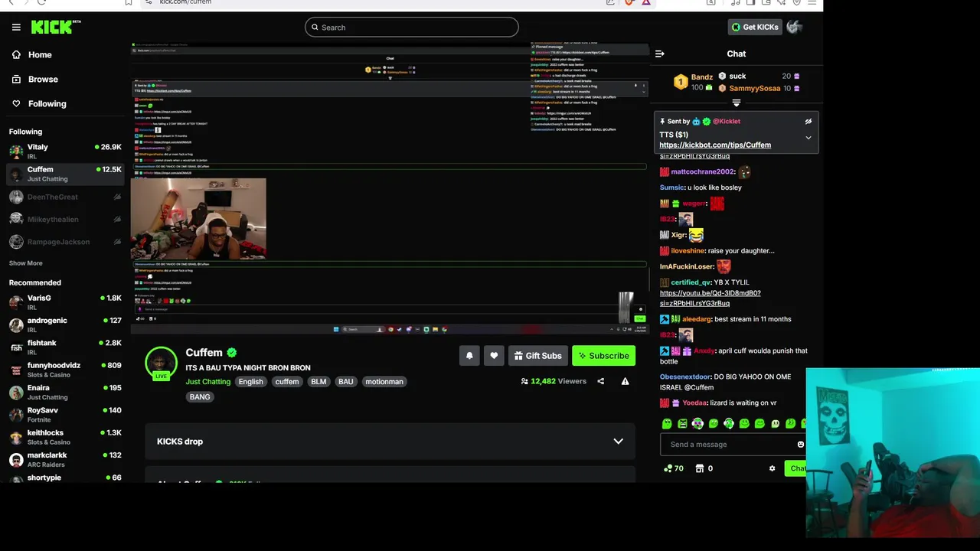View channel points balance of 70
The height and width of the screenshot is (551, 980).
(673, 468)
